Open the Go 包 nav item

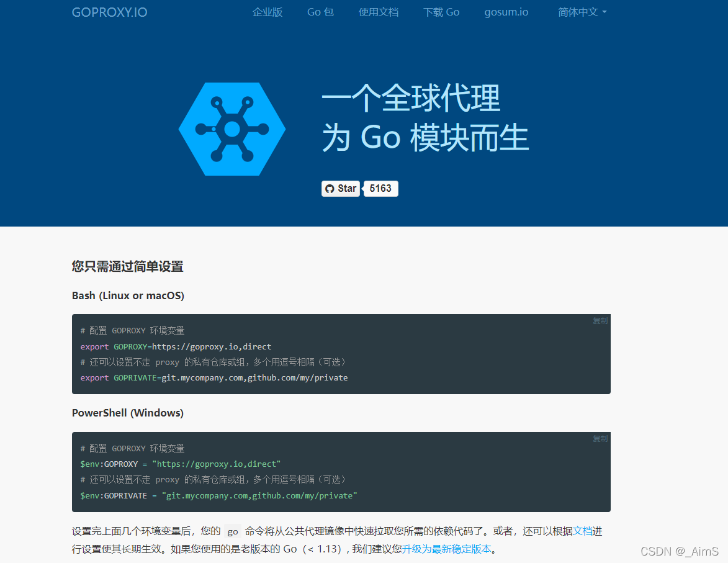point(320,12)
